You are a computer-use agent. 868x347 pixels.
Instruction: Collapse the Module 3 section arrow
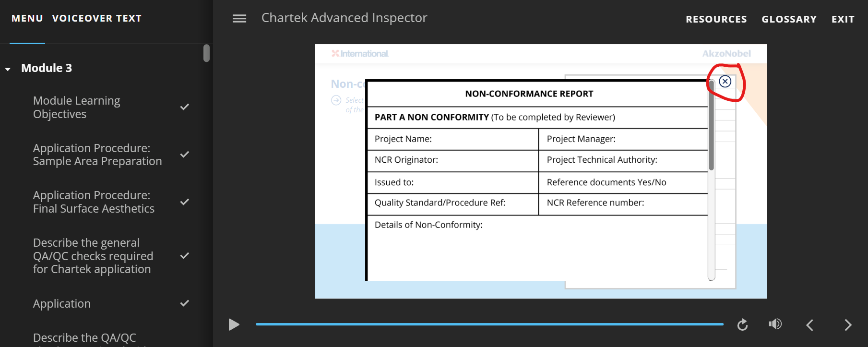click(8, 69)
